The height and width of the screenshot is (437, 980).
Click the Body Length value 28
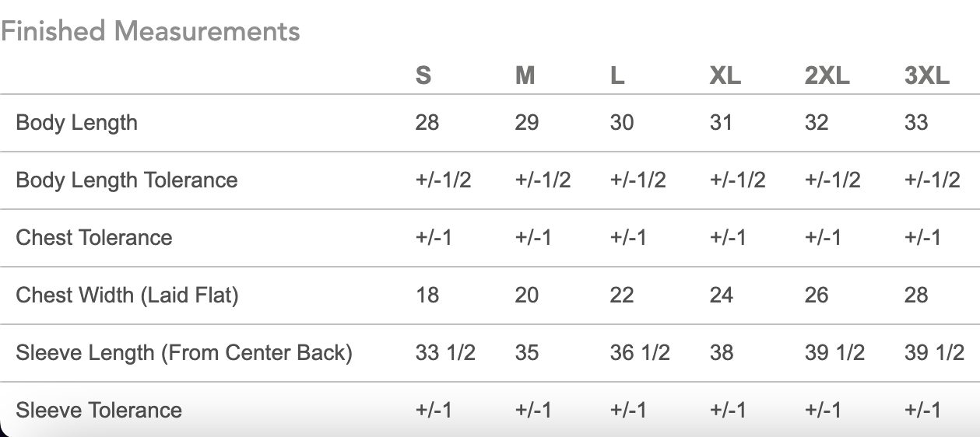(427, 123)
